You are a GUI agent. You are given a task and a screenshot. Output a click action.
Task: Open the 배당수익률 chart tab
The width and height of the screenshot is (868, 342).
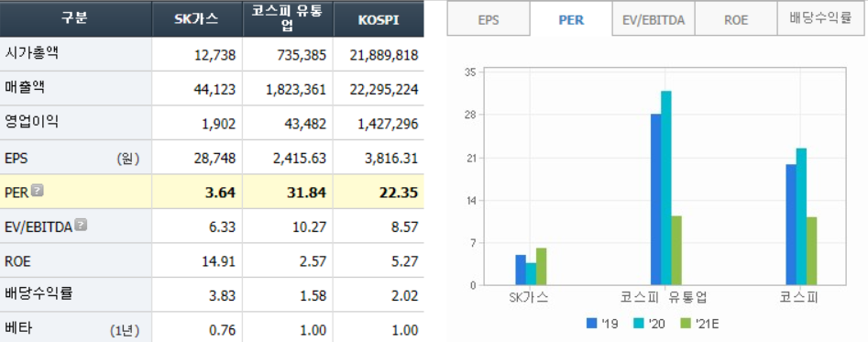pos(820,19)
